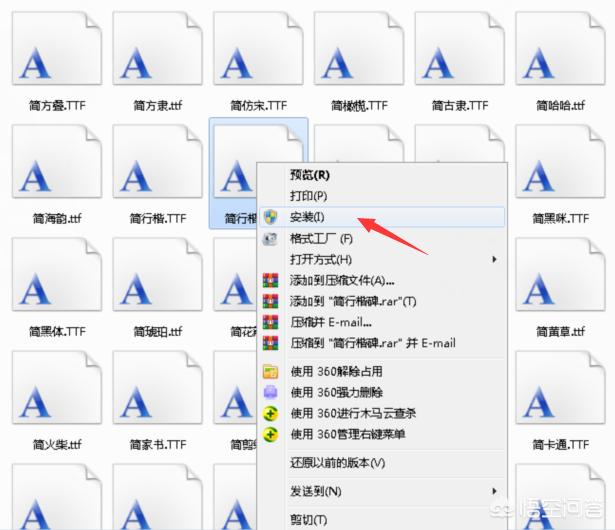615x530 pixels.
Task: Select the 简方叠.TTF font file
Action: [57, 61]
